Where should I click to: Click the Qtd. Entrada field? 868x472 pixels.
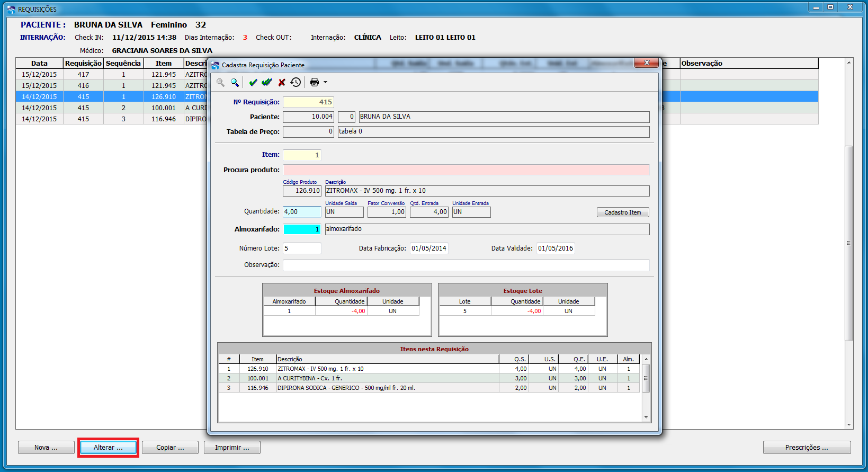coord(429,212)
